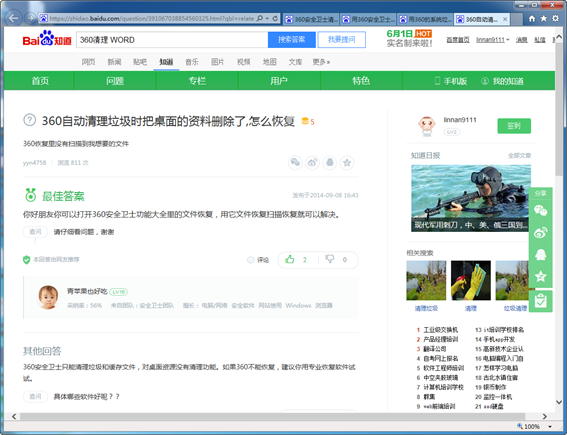Open the address bar search magnifier
The width and height of the screenshot is (567, 435).
click(260, 18)
